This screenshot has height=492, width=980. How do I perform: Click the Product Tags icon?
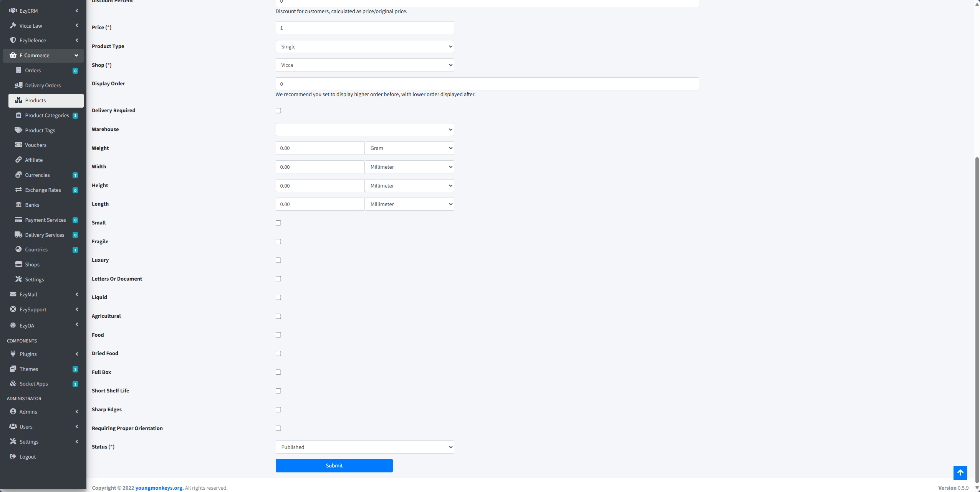click(x=18, y=130)
